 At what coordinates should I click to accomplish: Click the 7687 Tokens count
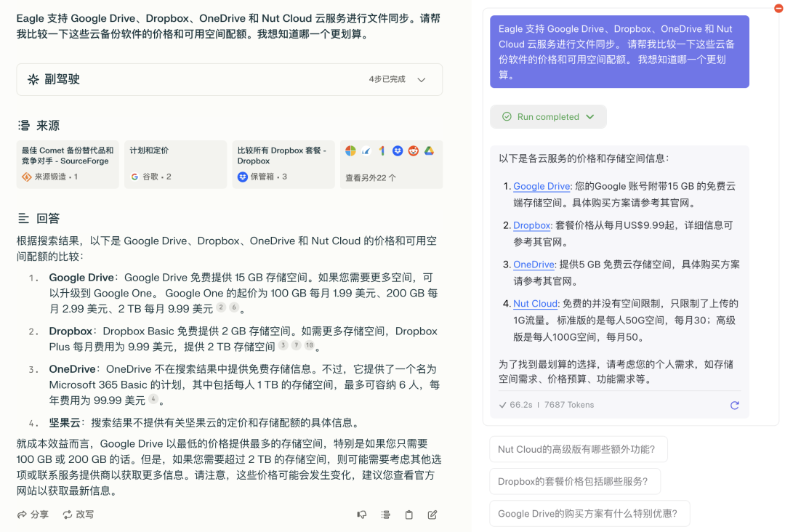[x=568, y=405]
